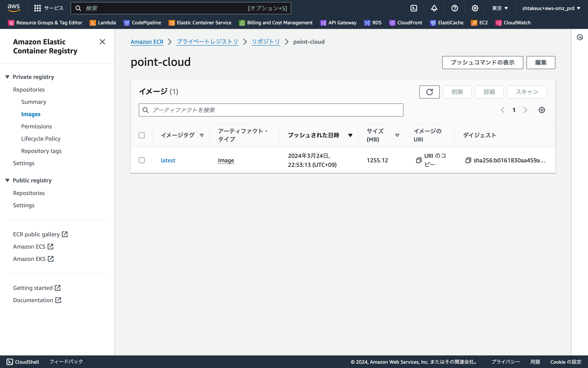Open CloudFront favorite shortcut

(406, 23)
